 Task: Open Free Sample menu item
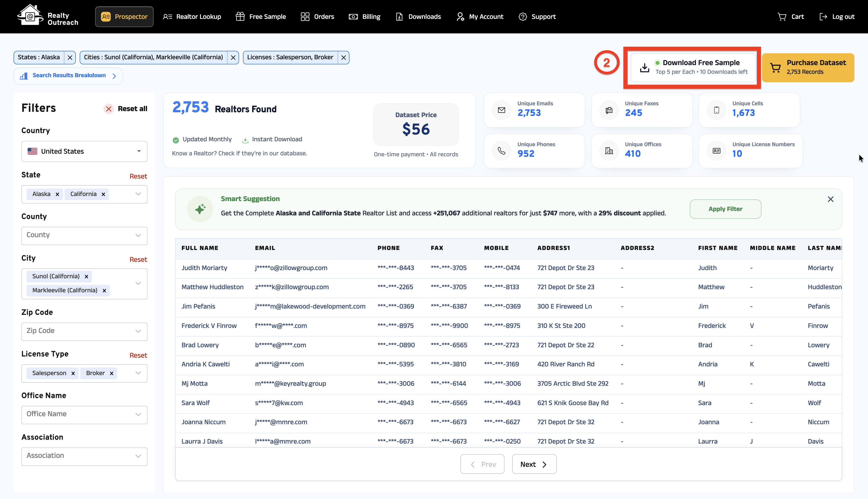[261, 16]
